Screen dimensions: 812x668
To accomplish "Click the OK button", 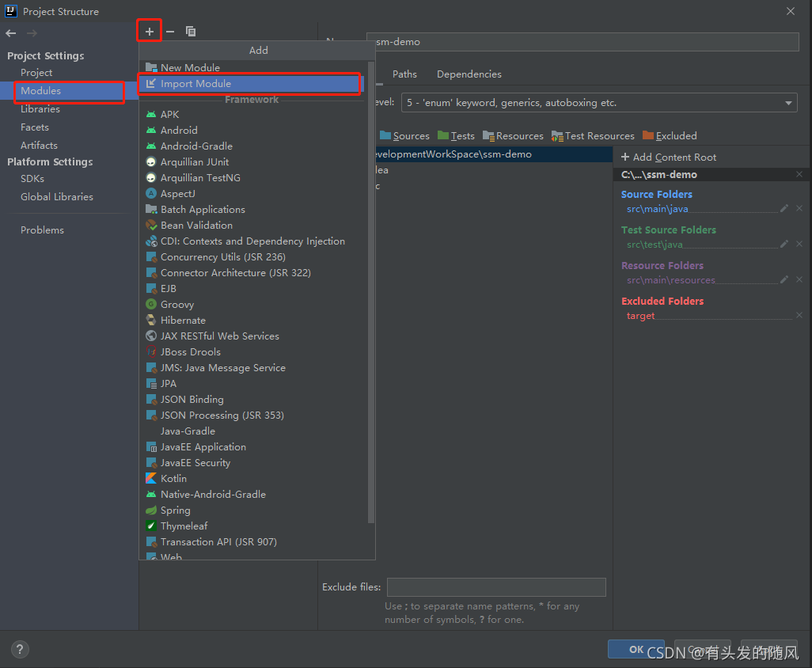I will tap(636, 649).
